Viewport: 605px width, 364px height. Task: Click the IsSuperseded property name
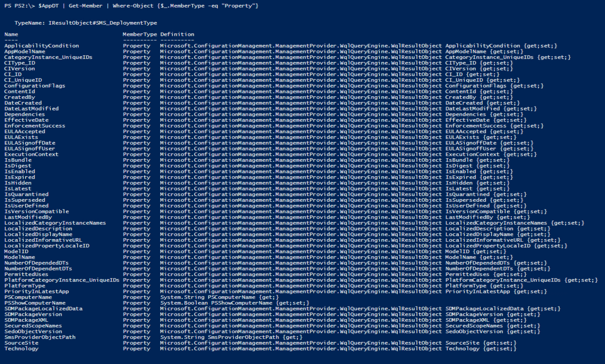(x=25, y=200)
